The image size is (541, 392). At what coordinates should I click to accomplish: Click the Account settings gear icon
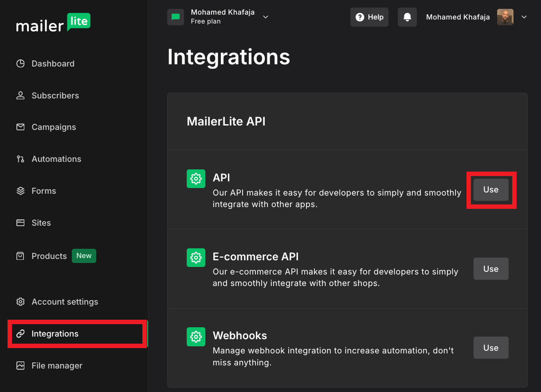(20, 302)
